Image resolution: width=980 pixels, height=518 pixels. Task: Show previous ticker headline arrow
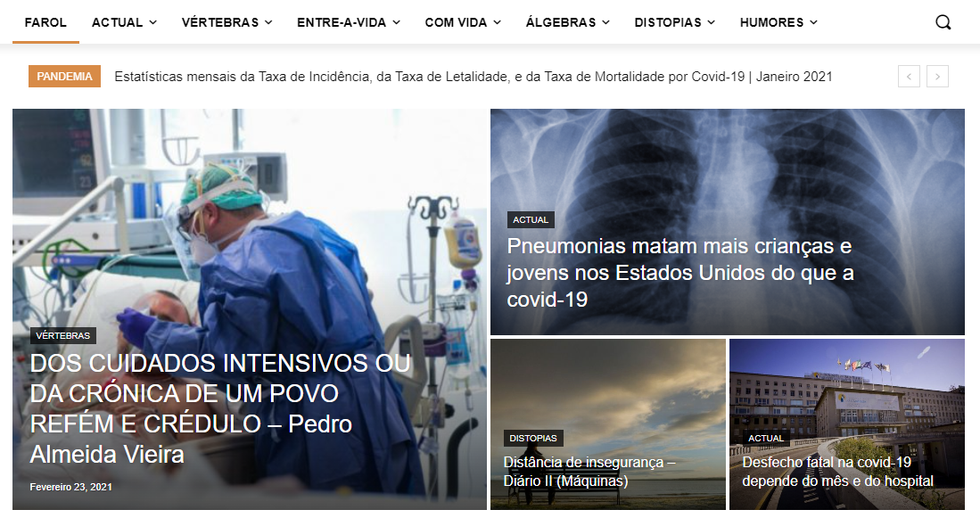(x=909, y=77)
